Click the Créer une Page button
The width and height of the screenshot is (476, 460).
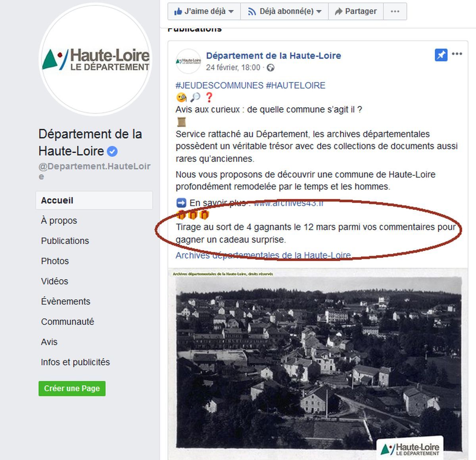[72, 388]
